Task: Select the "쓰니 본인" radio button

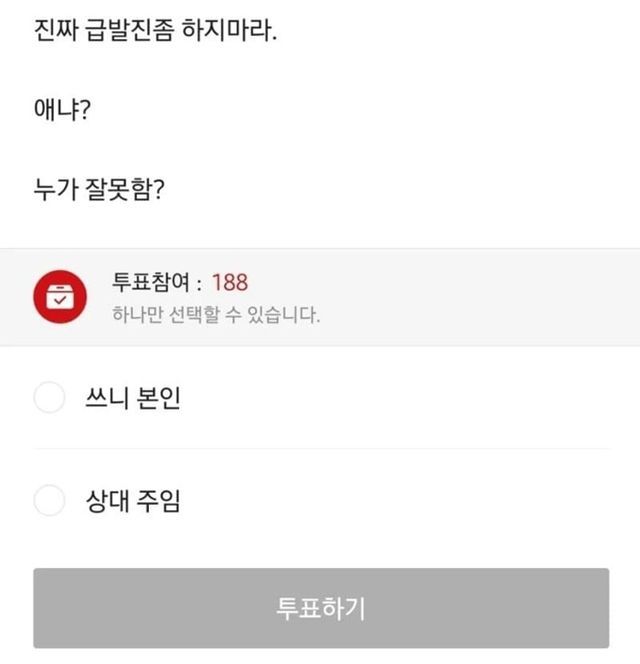Action: tap(49, 398)
